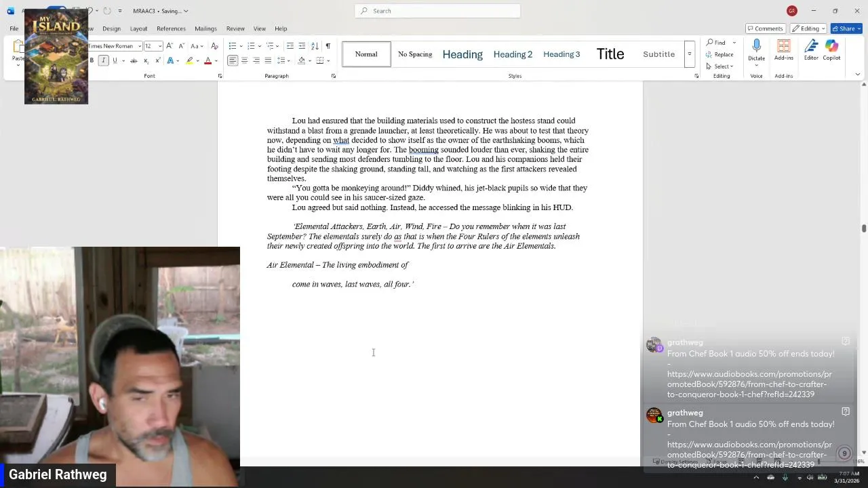Apply red Font Color
Viewport: 868px width, 488px height.
tap(208, 60)
